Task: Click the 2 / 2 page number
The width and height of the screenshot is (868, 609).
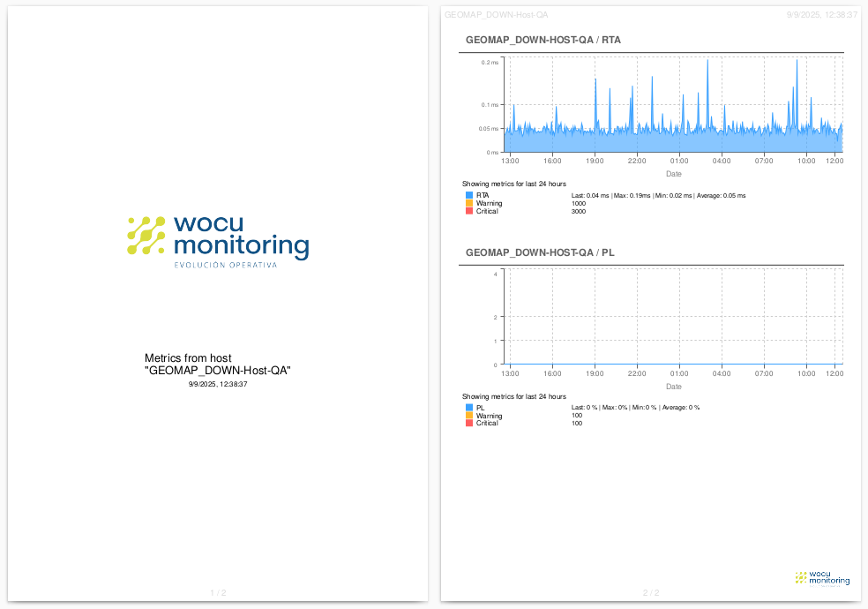Action: tap(651, 593)
